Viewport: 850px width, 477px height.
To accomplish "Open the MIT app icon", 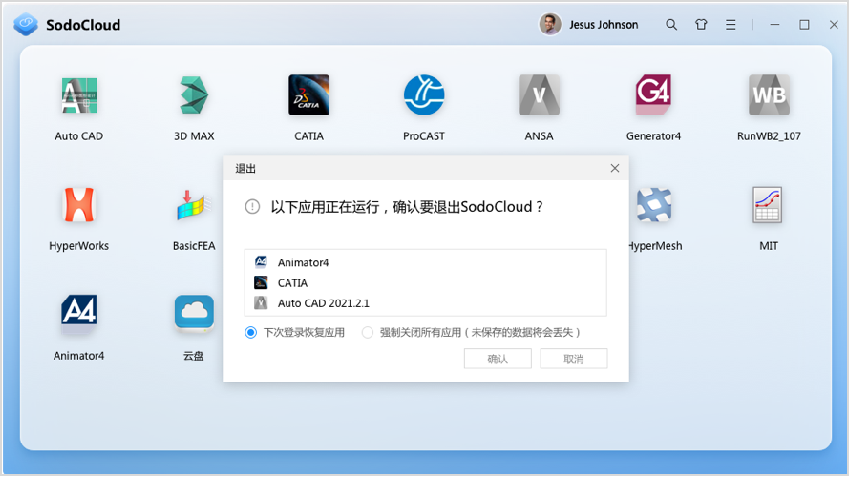I will 768,206.
